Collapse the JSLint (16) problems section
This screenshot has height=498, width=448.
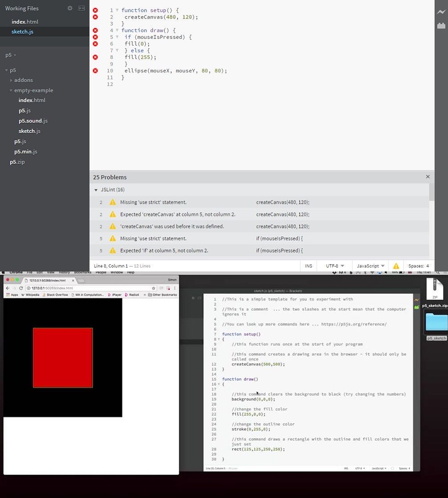[x=96, y=189]
